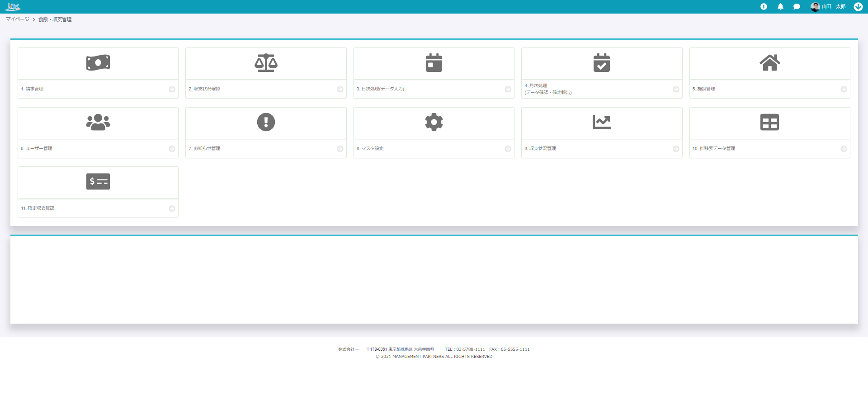Click the users group icon for ユーザー管理
This screenshot has width=868, height=419.
[x=98, y=122]
